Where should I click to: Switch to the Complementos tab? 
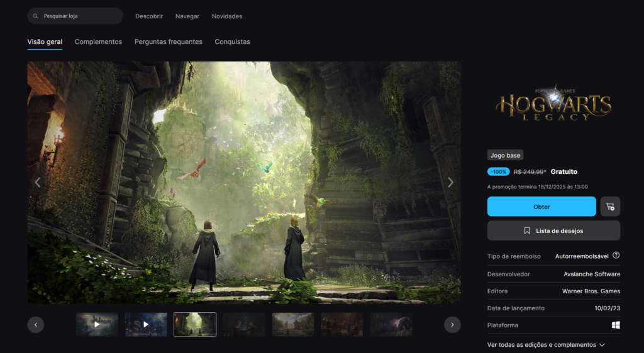(x=98, y=42)
